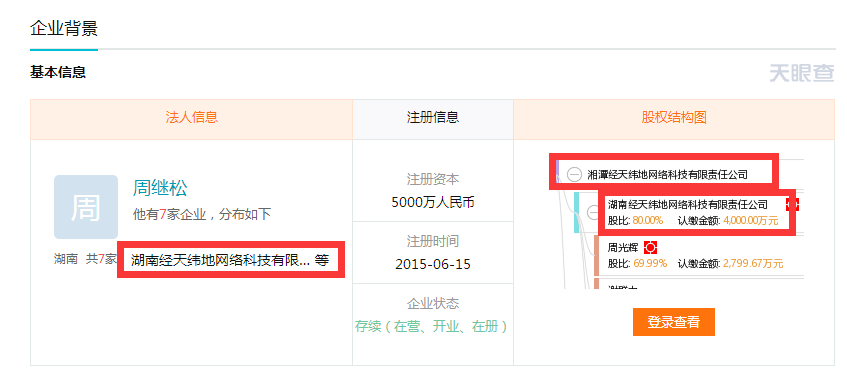Click the 2015-06-15 registration date
Image resolution: width=847 pixels, height=368 pixels.
pyautogui.click(x=433, y=264)
